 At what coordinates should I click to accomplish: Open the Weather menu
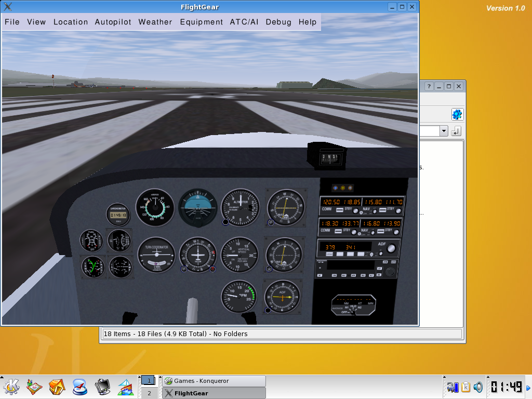point(155,22)
